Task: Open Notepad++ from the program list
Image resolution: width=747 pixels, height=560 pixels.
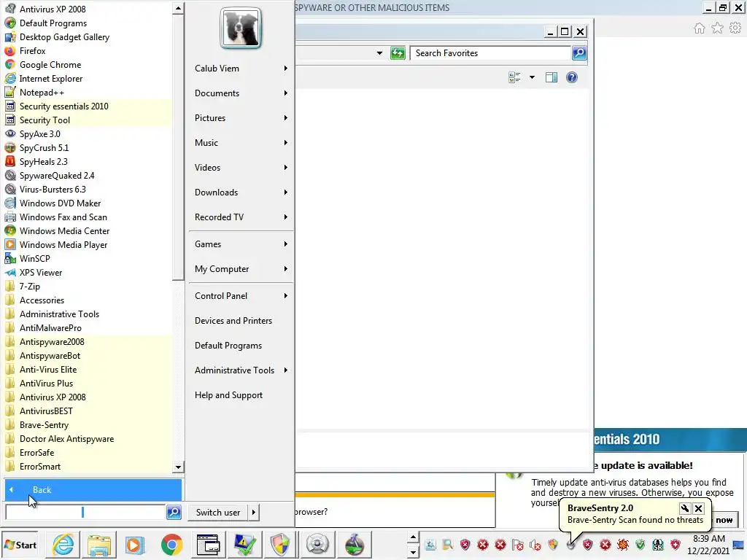Action: [x=42, y=92]
